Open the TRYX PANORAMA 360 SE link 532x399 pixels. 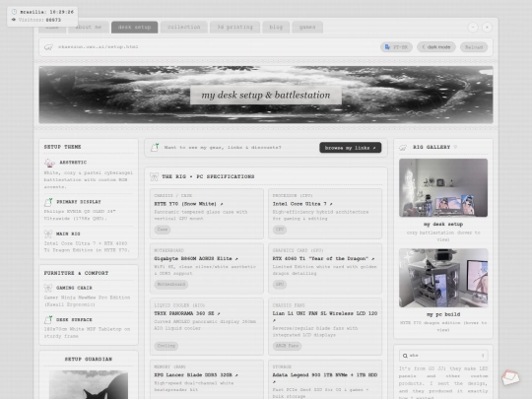coord(187,313)
